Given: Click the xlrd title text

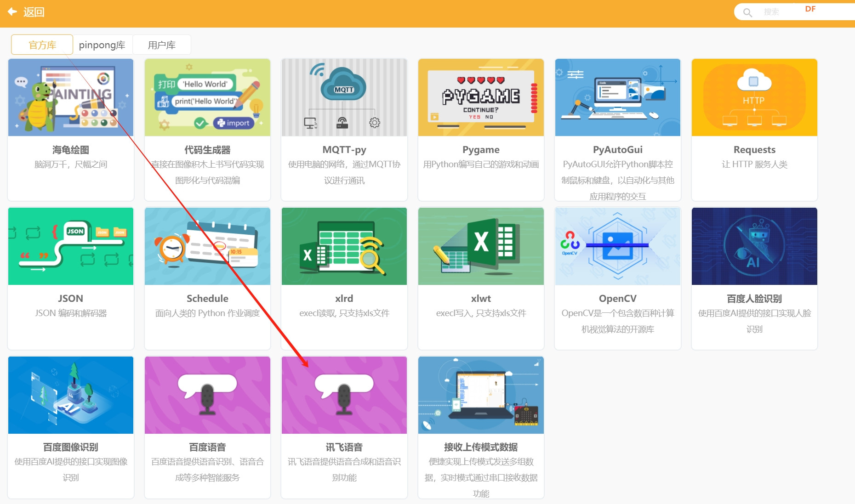Looking at the screenshot, I should (x=344, y=299).
